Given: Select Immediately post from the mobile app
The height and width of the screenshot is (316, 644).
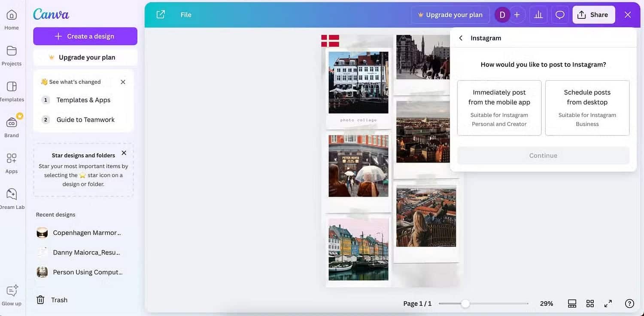Looking at the screenshot, I should (x=499, y=108).
